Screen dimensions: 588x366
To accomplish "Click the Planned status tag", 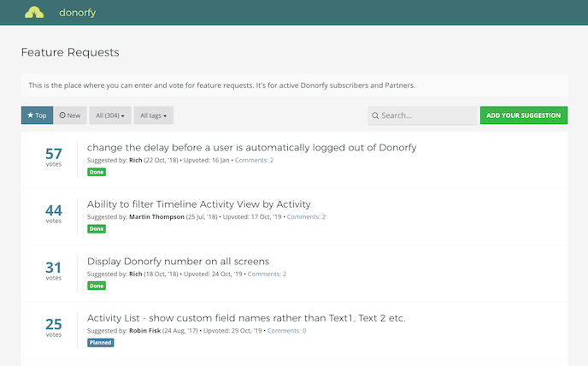I will [x=101, y=342].
